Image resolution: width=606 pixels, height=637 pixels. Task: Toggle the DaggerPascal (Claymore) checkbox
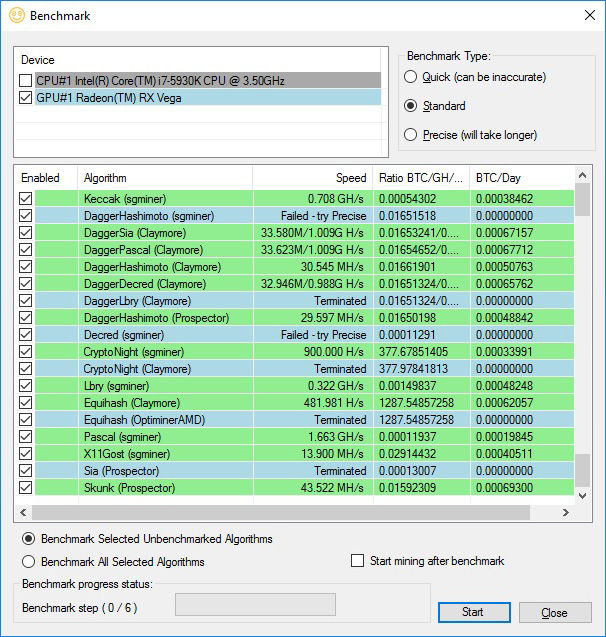coord(26,249)
